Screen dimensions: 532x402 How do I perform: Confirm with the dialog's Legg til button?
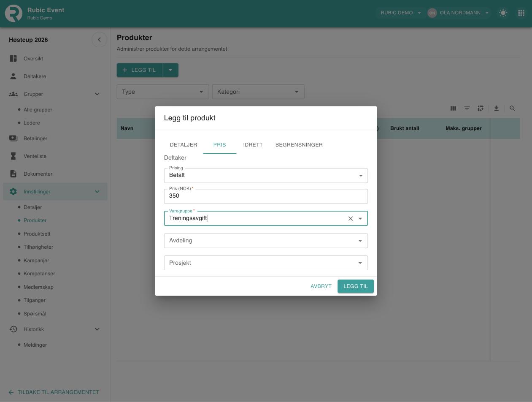pyautogui.click(x=356, y=286)
